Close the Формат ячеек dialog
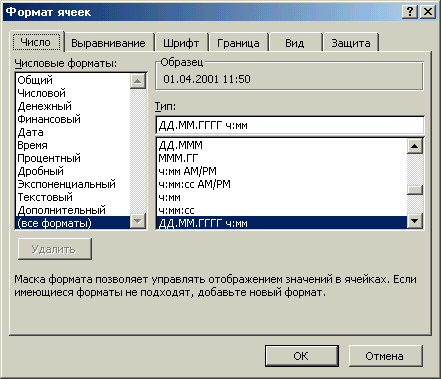Screen dimensions: 441x379 tap(428, 12)
